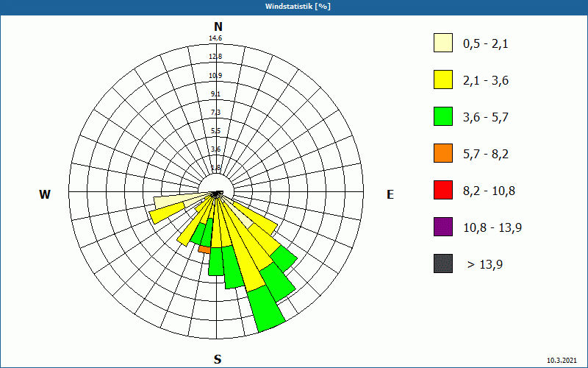Click the legend label '0,5 - 2,1'
Screen dimensions: 588x368
[x=486, y=44]
